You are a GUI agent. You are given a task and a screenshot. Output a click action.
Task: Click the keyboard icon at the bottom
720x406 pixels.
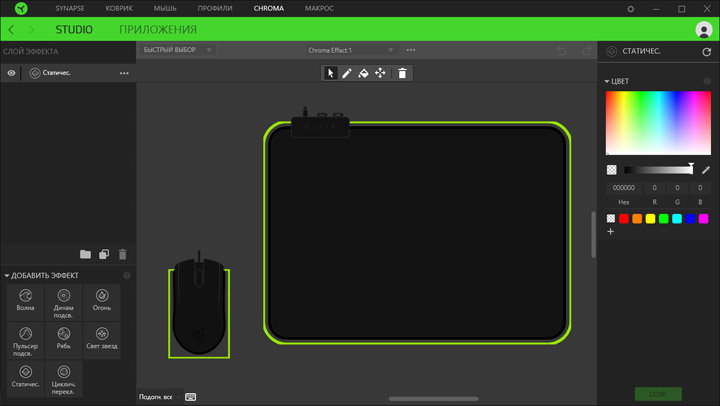pyautogui.click(x=191, y=397)
